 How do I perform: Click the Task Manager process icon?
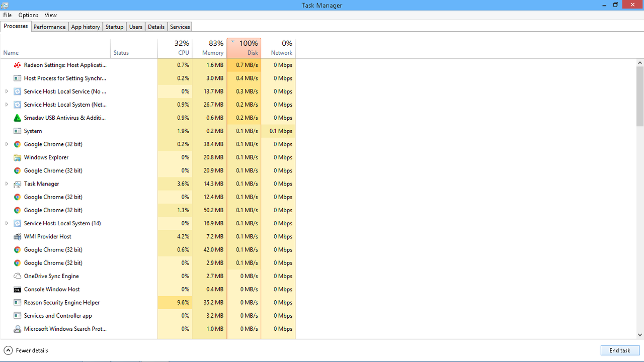(17, 184)
